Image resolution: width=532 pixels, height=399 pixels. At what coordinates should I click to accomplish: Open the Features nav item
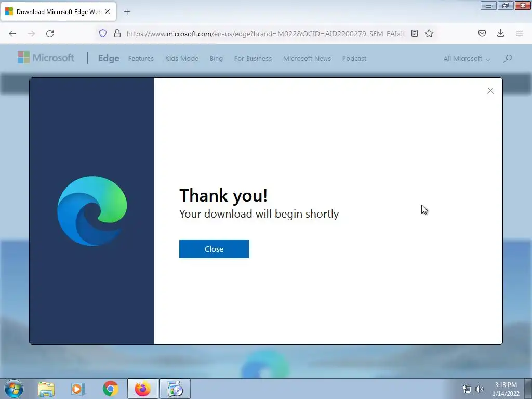tap(141, 58)
